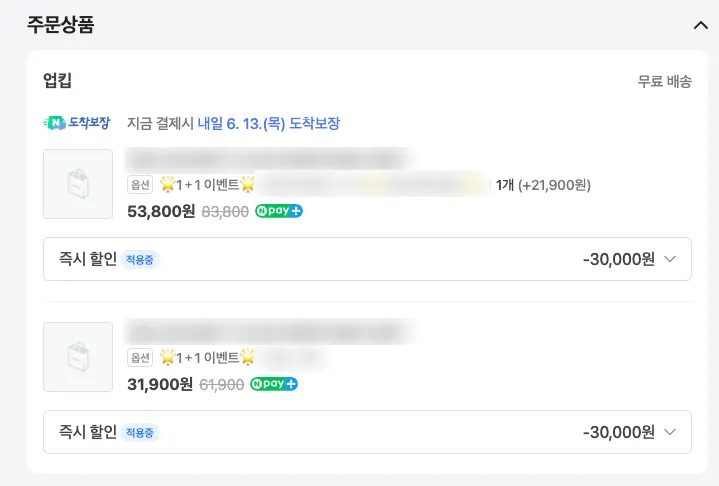This screenshot has height=486, width=719.
Task: Click the green 도착보장 N badge icon
Action: tap(77, 123)
